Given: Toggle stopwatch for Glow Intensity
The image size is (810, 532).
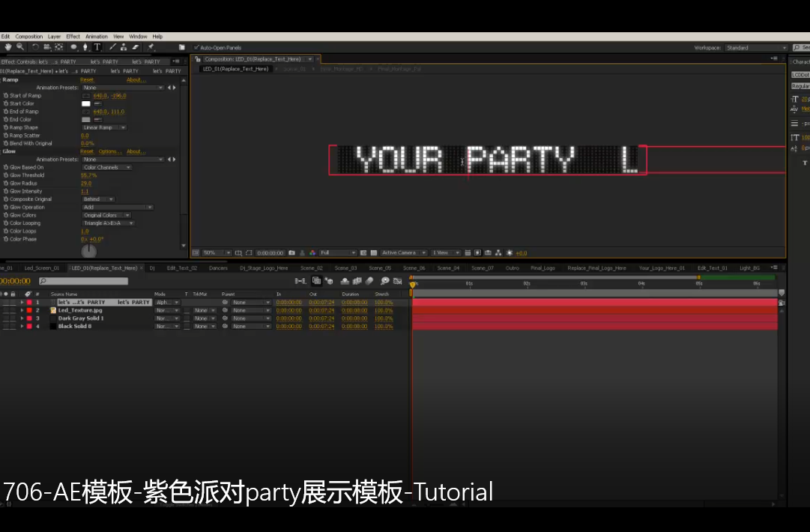Looking at the screenshot, I should click(x=6, y=191).
